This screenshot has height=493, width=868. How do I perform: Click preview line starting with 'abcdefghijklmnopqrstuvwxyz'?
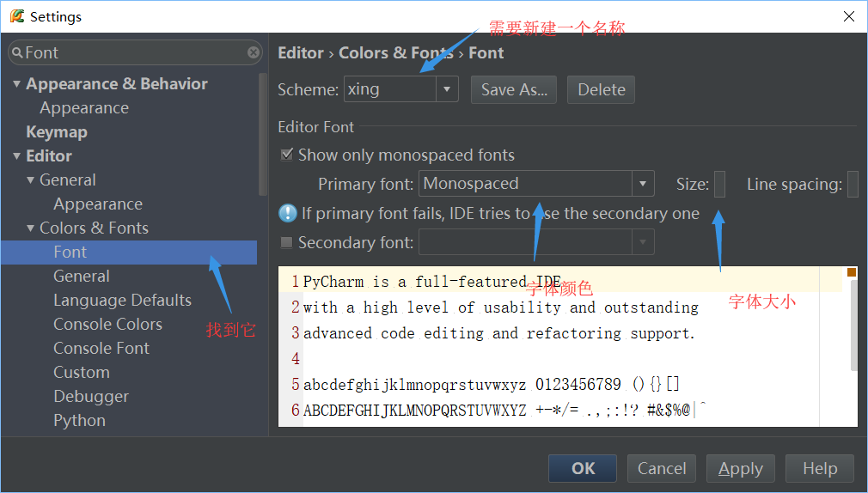pyautogui.click(x=491, y=384)
